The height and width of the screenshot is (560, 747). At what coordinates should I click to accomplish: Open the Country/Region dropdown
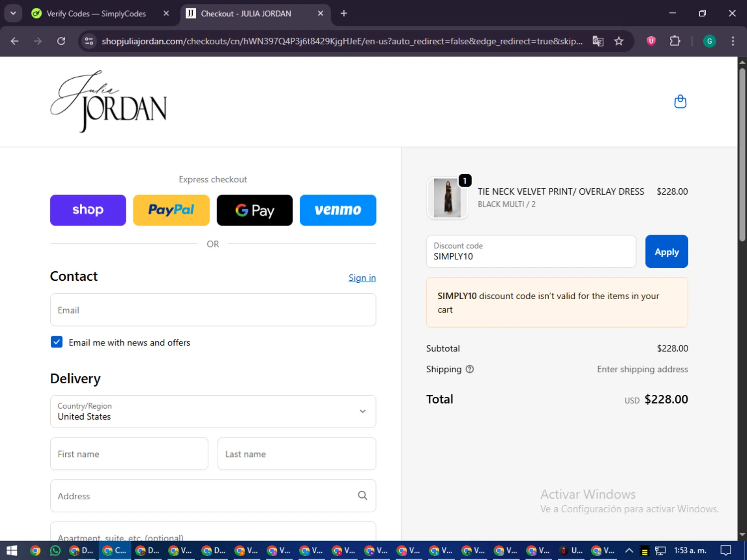tap(213, 412)
